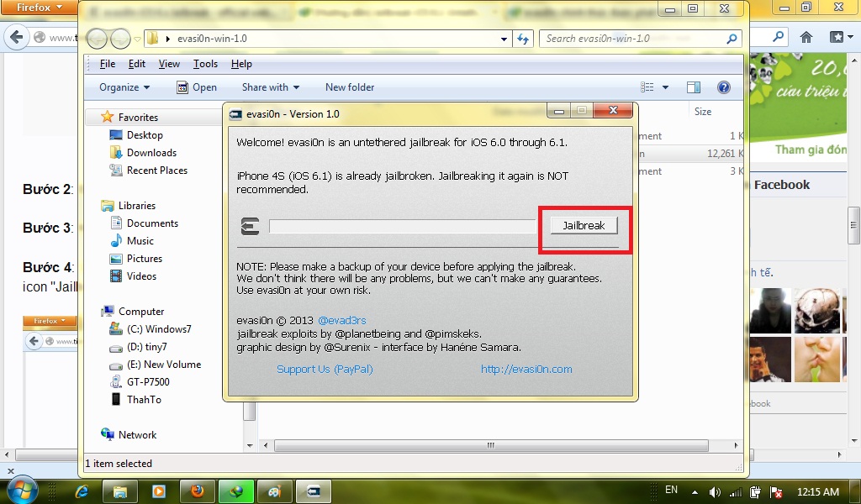Open Recent Places in Favorites
The image size is (861, 504).
point(157,170)
